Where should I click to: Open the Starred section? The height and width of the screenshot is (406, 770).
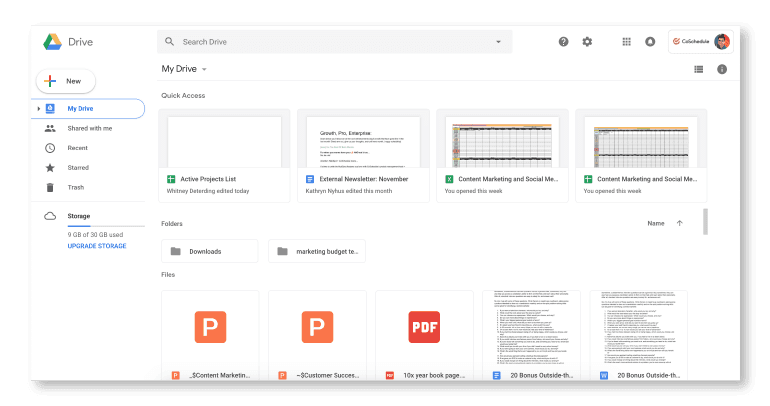point(78,168)
